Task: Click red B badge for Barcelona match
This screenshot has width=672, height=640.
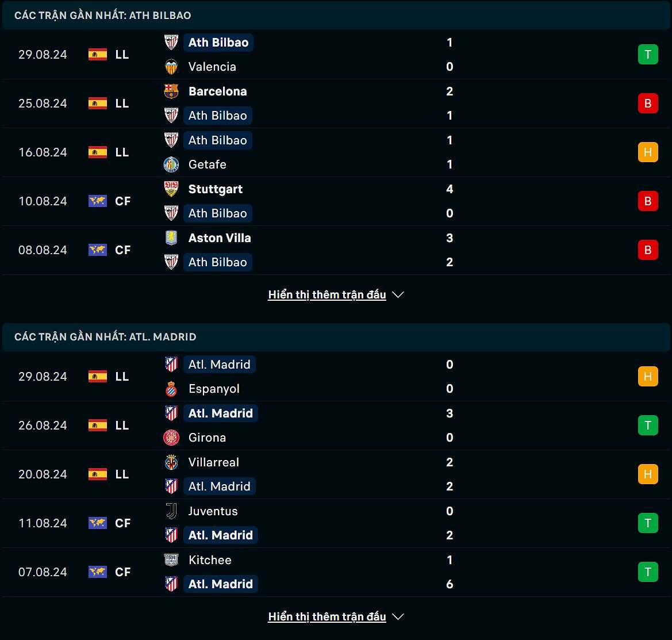Action: (x=648, y=104)
